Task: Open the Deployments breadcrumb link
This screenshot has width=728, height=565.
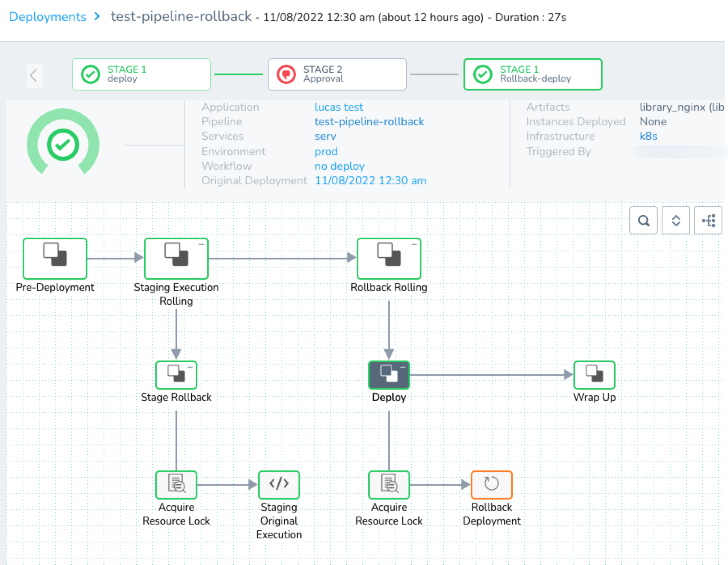Action: pos(48,17)
